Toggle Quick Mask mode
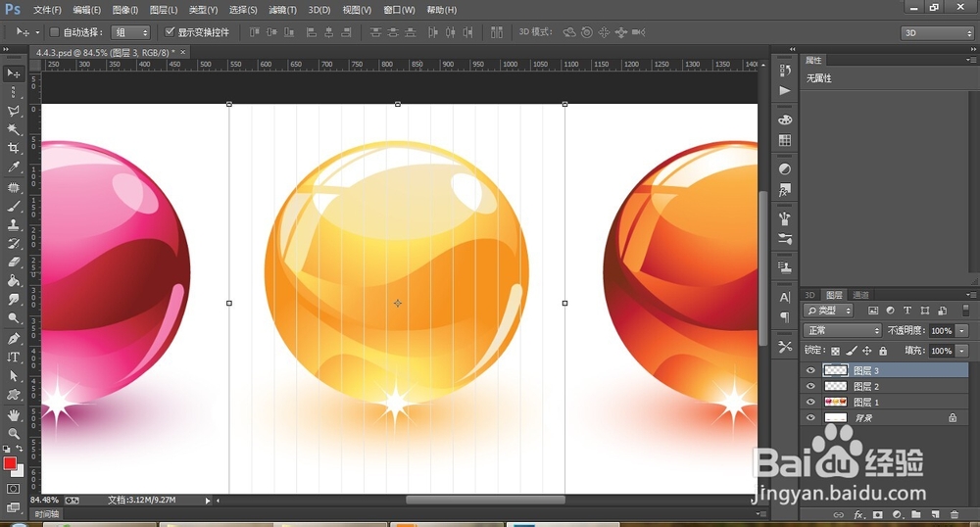 point(13,489)
